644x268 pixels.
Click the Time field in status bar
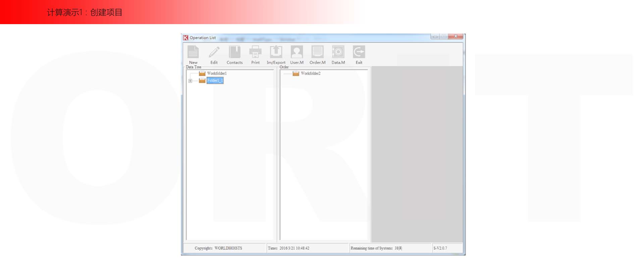point(288,248)
